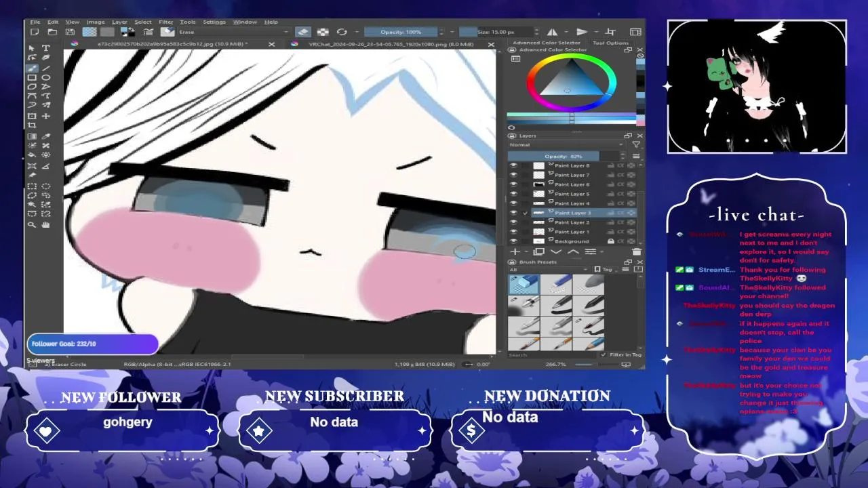The width and height of the screenshot is (868, 488).
Task: Open the Layer menu
Action: (x=119, y=22)
